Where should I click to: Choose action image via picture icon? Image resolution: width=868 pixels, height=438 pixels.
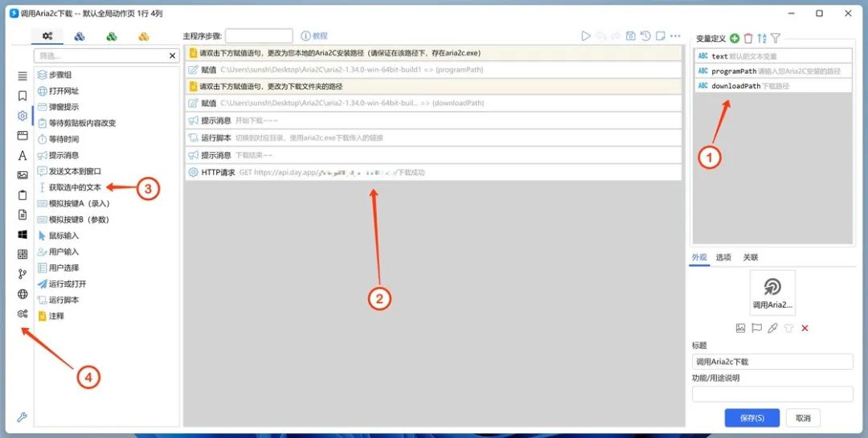click(740, 328)
